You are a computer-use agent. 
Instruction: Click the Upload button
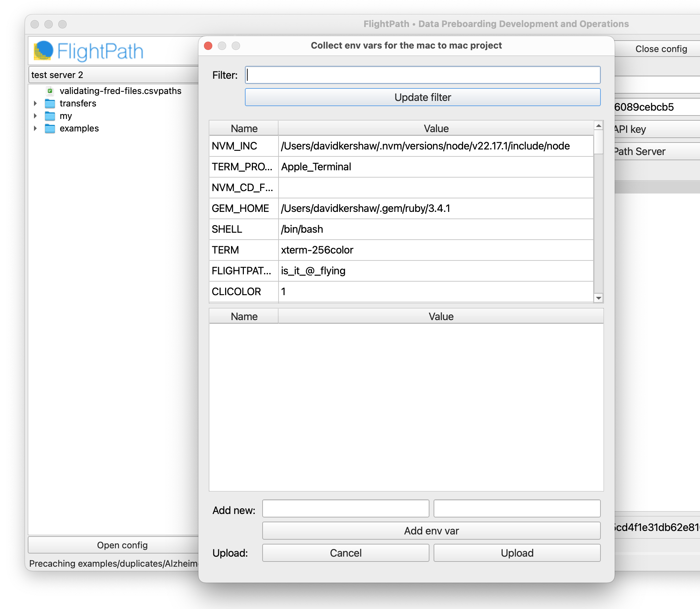pyautogui.click(x=517, y=553)
